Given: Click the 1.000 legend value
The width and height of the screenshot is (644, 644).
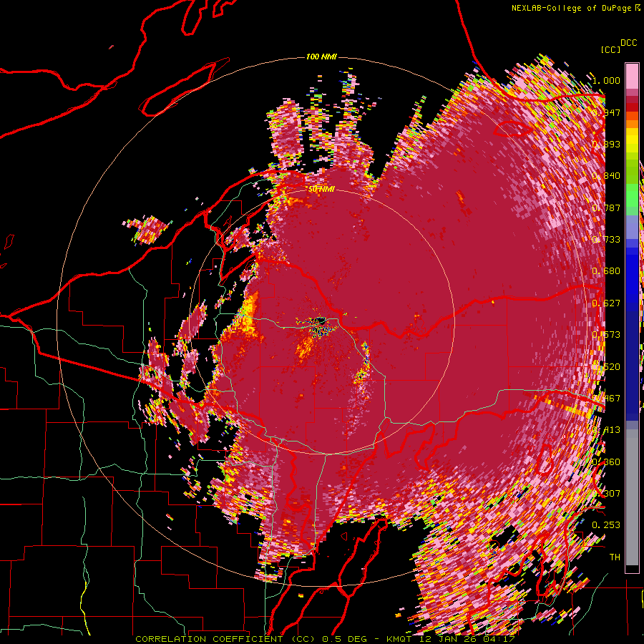Looking at the screenshot, I should pyautogui.click(x=606, y=80).
